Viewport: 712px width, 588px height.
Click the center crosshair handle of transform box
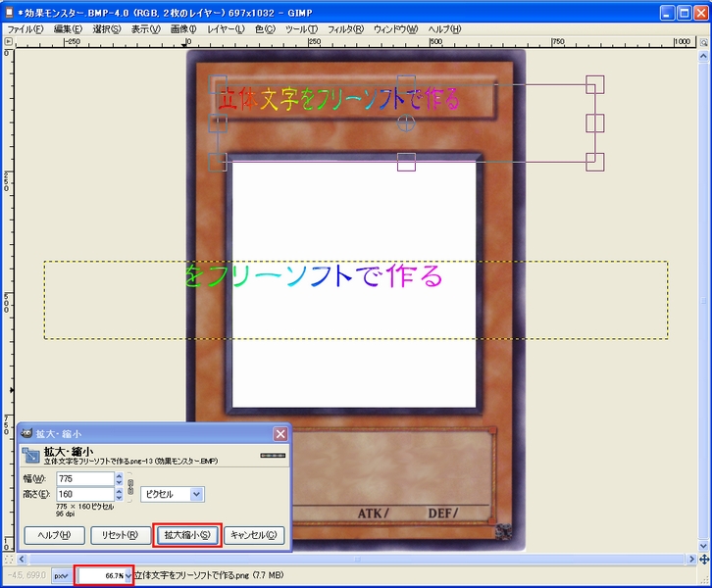click(406, 123)
